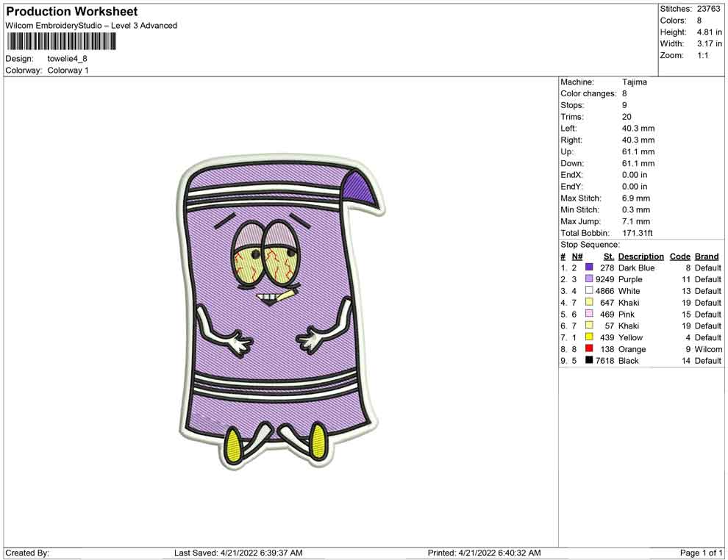Click the Created By label
The width and height of the screenshot is (728, 560).
click(x=27, y=553)
